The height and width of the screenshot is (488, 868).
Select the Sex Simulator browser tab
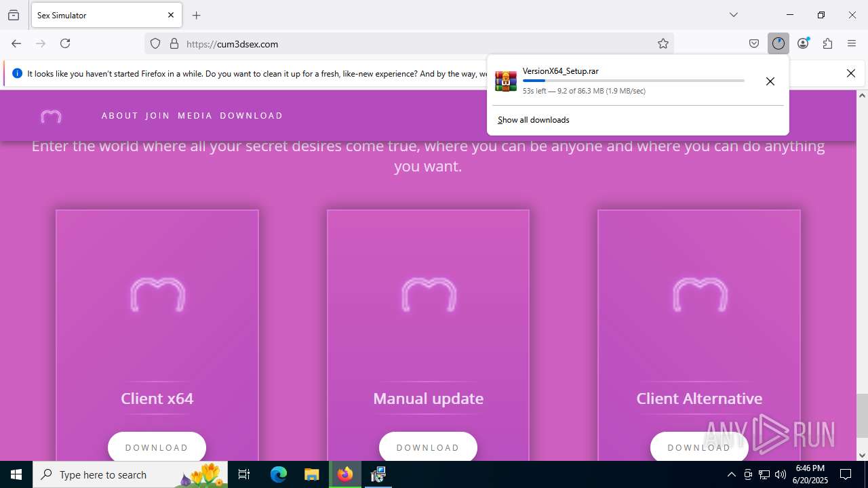coord(106,15)
